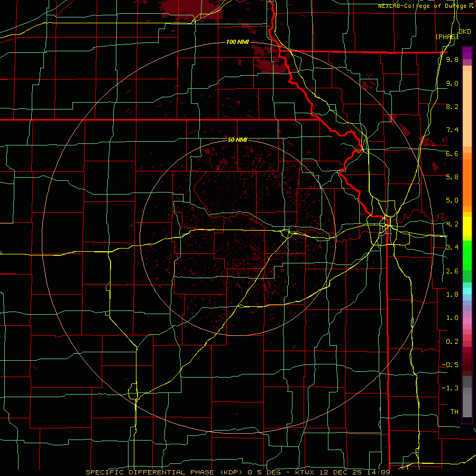
Task: Click the DKD label above the legend
Action: (465, 32)
